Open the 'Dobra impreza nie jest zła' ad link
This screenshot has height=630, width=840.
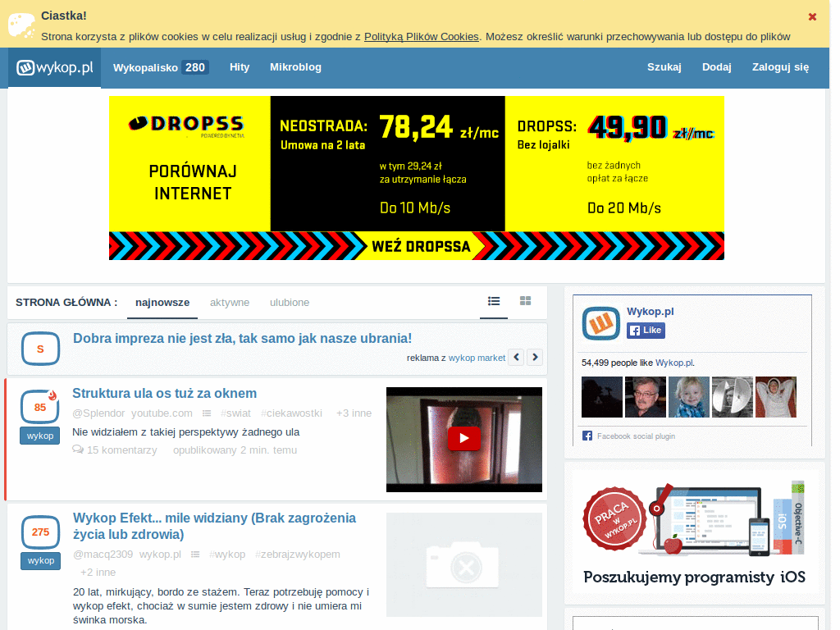pos(242,339)
